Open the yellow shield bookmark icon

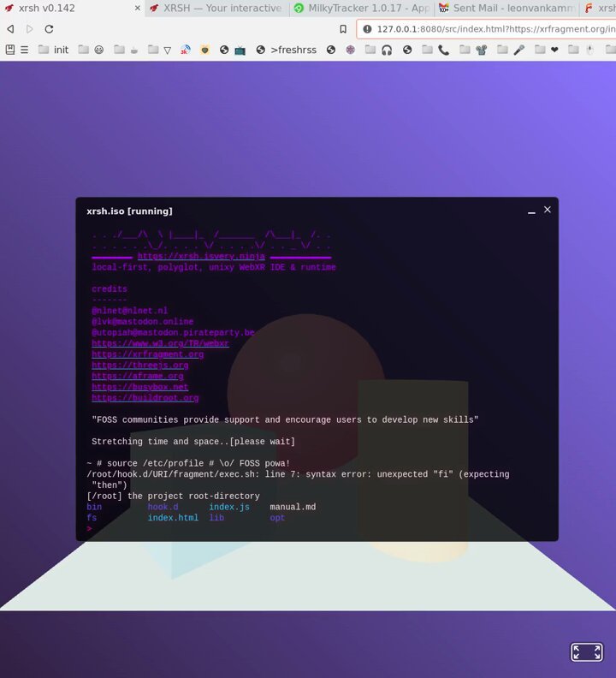point(204,50)
